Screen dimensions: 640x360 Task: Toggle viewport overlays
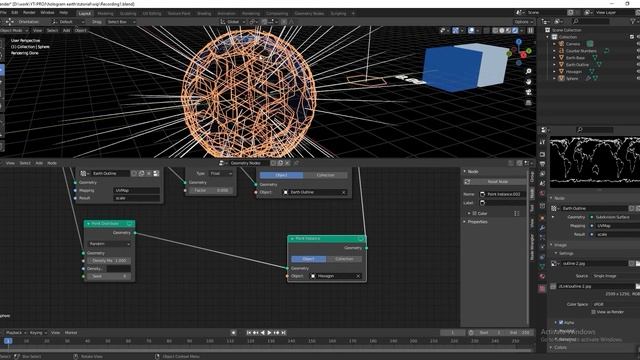[471, 30]
